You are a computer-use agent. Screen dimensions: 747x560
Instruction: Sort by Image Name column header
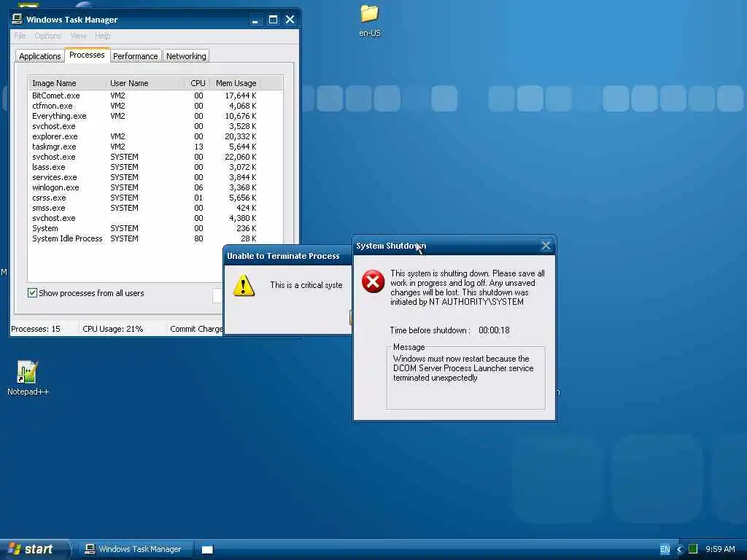(x=68, y=83)
